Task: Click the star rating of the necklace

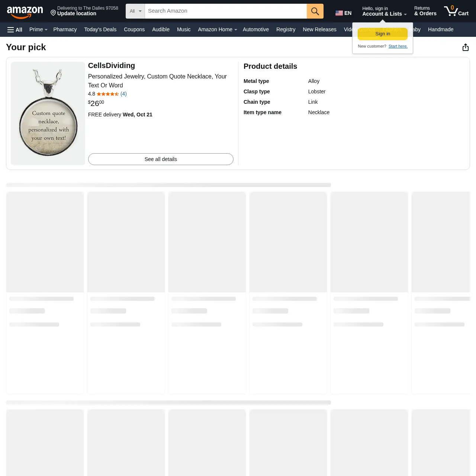Action: pos(107,94)
